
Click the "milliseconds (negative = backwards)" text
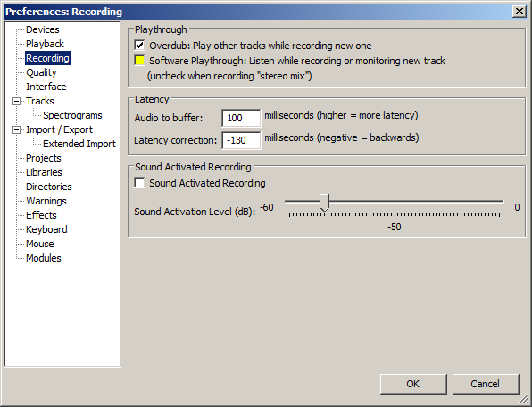point(342,137)
